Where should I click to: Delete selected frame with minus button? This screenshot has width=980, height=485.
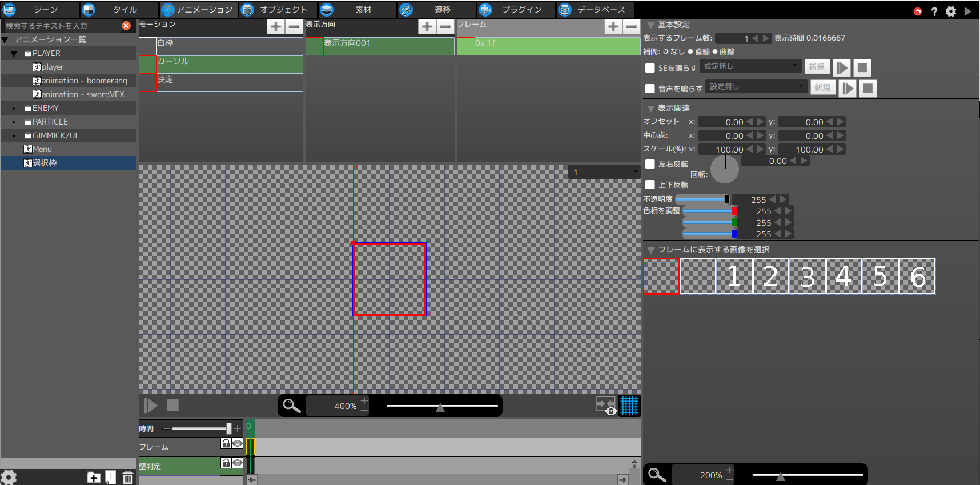click(631, 26)
